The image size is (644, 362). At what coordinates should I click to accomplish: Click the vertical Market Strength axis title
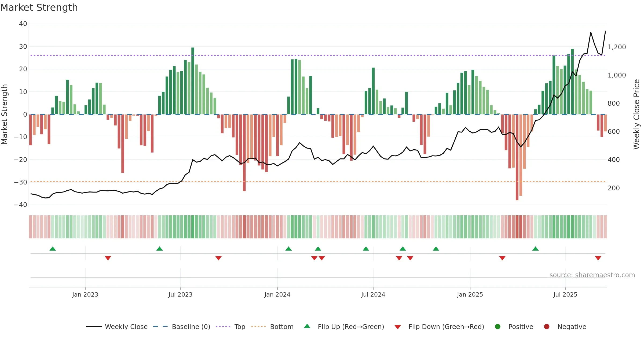5,114
